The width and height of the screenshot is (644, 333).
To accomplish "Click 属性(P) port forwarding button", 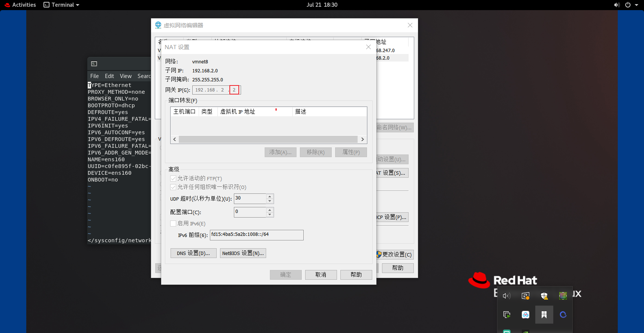I will 351,152.
